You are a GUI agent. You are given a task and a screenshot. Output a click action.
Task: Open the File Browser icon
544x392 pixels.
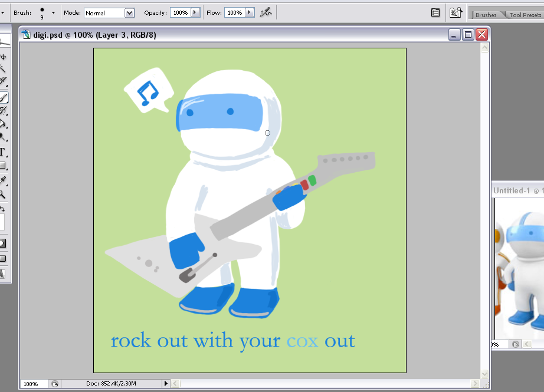point(456,13)
